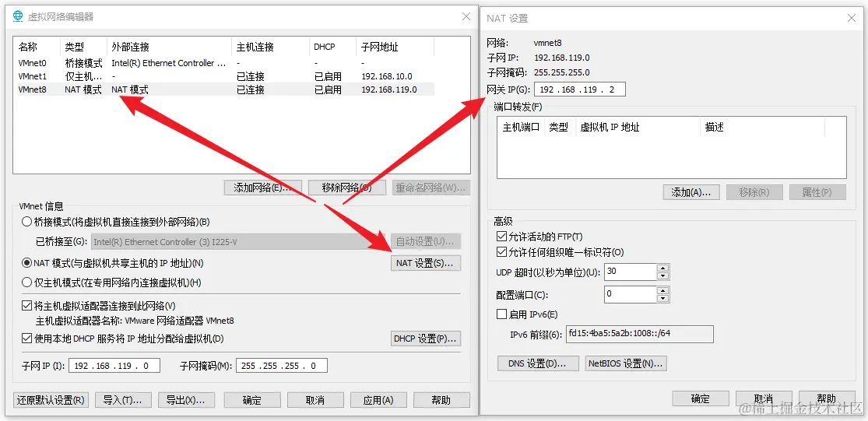
Task: Confirm with 确定 in Virtual Network Editor
Action: (252, 400)
